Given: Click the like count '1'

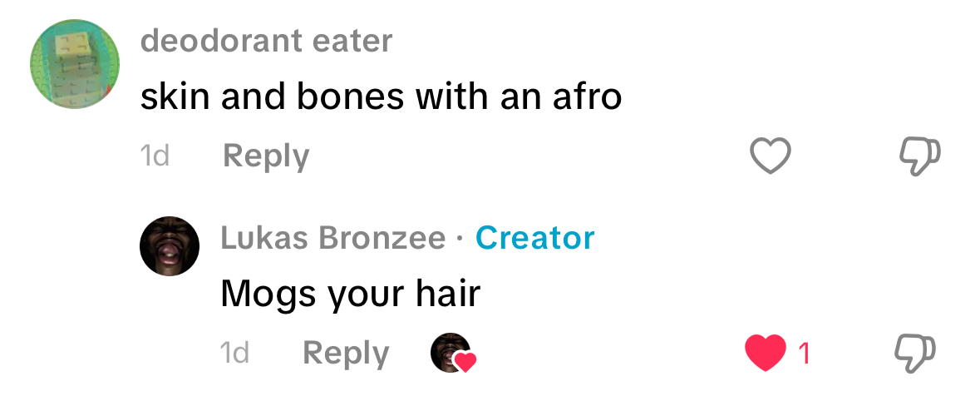Looking at the screenshot, I should click(x=805, y=354).
